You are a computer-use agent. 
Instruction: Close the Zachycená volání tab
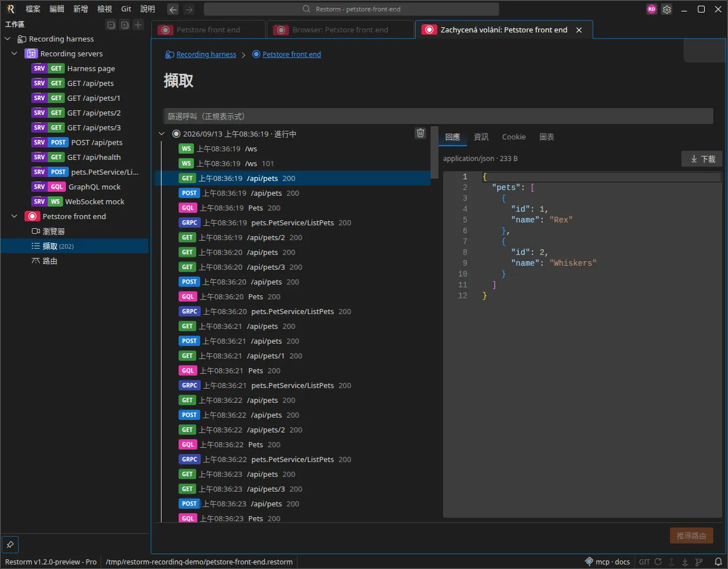click(579, 30)
